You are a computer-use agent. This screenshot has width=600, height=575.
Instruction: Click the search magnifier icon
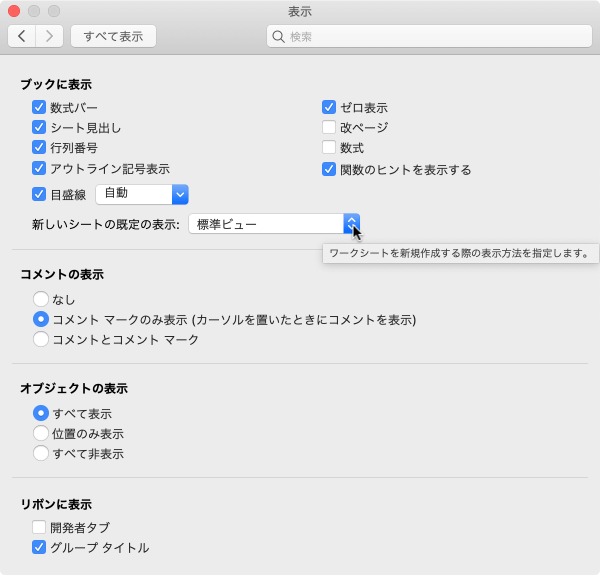tap(279, 37)
